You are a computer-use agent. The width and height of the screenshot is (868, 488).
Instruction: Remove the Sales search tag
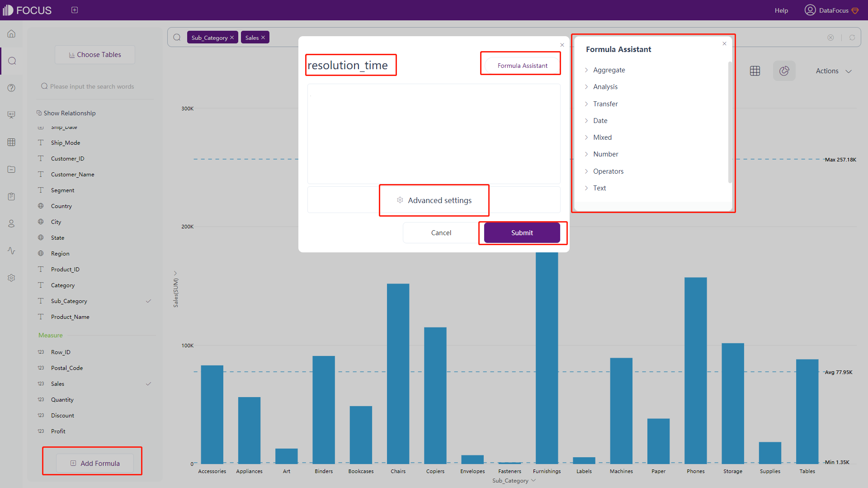click(x=263, y=38)
